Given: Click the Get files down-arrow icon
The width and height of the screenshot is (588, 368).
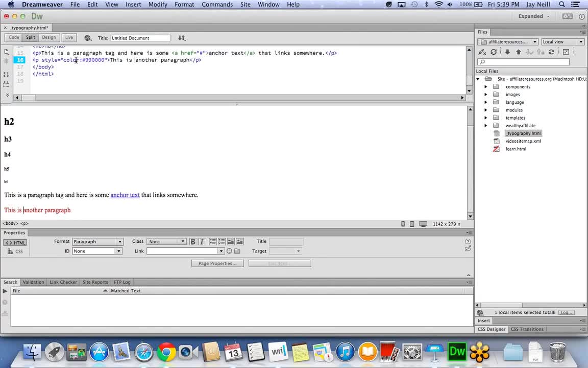Looking at the screenshot, I should pos(507,52).
